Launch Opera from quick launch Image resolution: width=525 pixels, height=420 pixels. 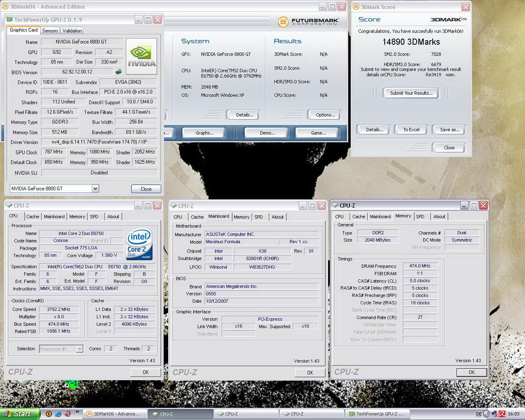coord(68,414)
